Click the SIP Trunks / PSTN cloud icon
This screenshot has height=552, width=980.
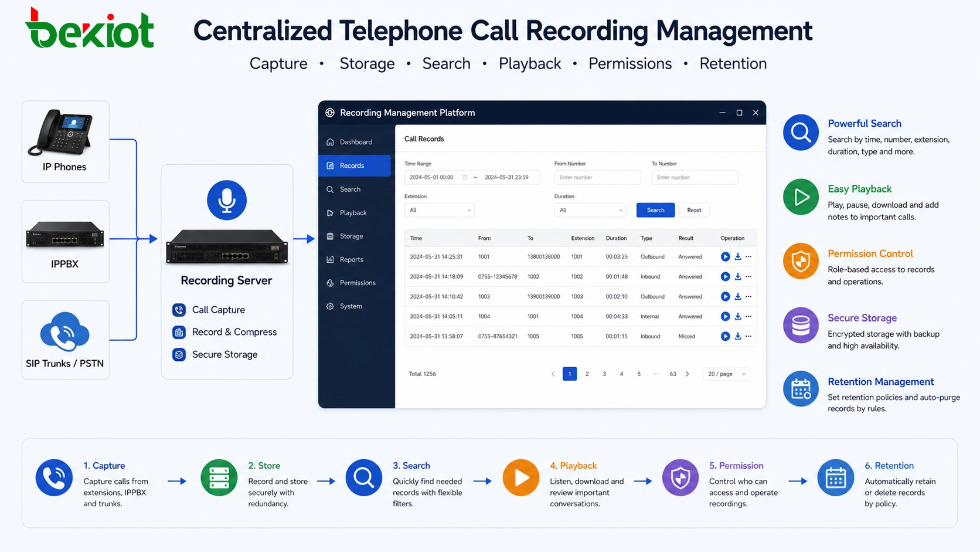click(64, 332)
